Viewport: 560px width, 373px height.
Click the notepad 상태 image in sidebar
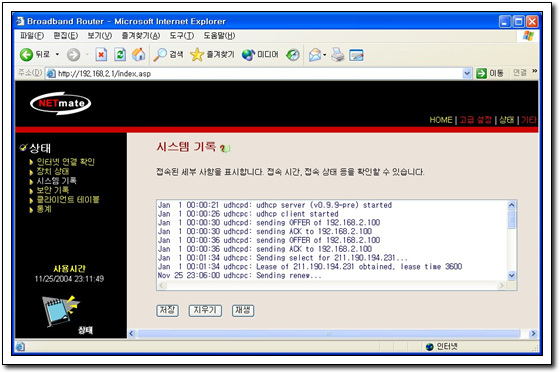(61, 310)
